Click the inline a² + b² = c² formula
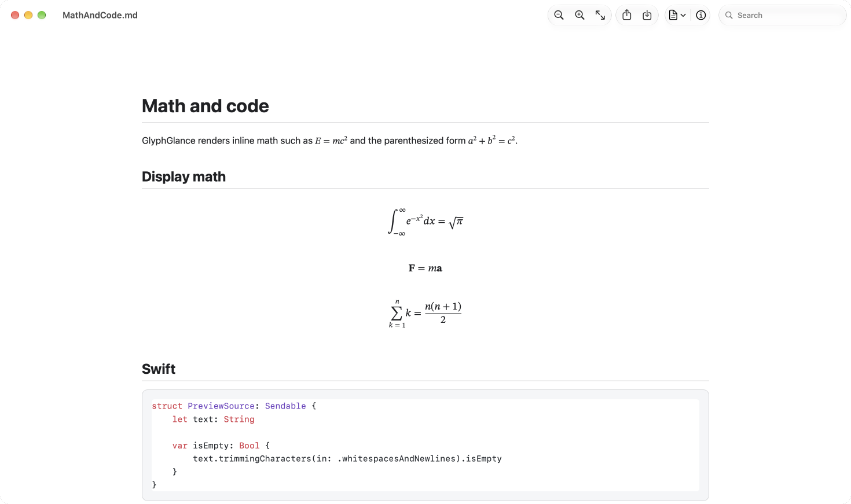The width and height of the screenshot is (851, 504). point(491,141)
